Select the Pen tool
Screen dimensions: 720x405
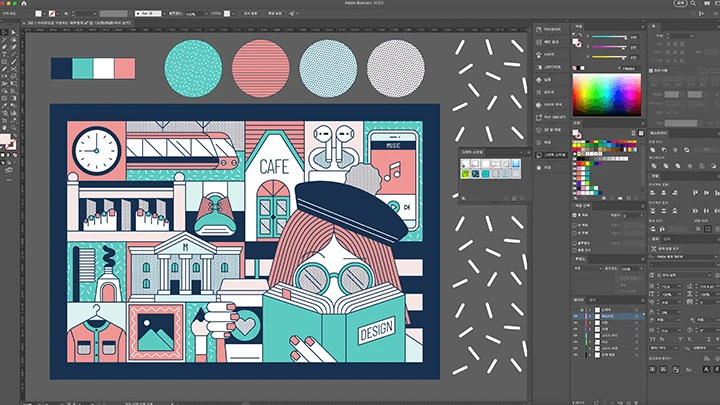pyautogui.click(x=4, y=46)
